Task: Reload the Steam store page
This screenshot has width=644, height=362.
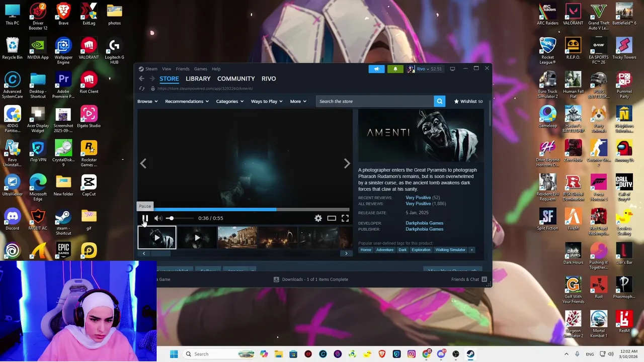Action: (142, 88)
